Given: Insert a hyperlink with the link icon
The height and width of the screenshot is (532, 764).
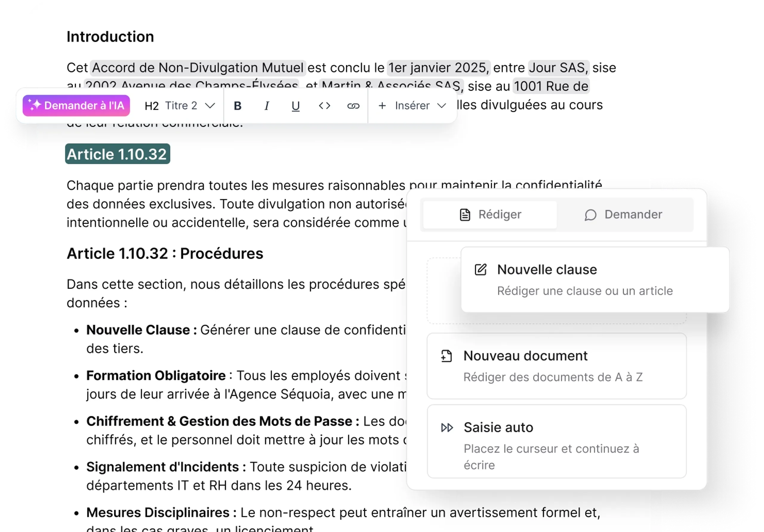Looking at the screenshot, I should tap(353, 106).
